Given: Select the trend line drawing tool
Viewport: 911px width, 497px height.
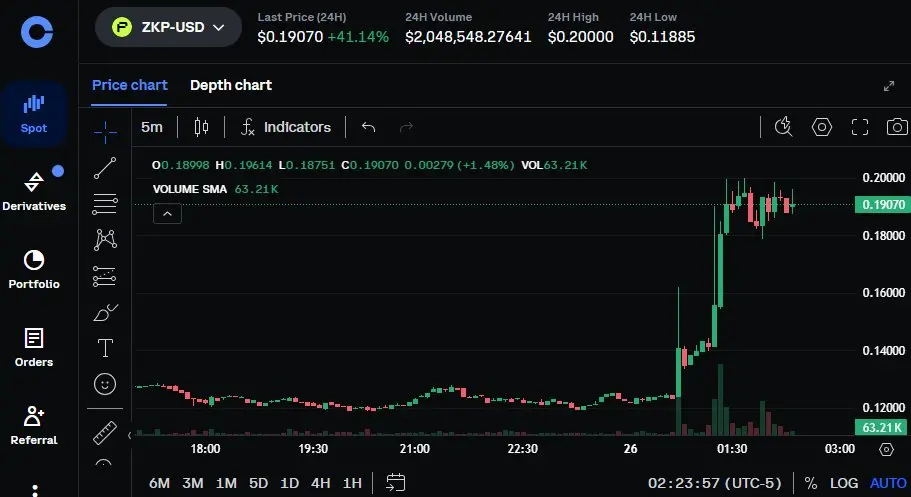Looking at the screenshot, I should click(105, 168).
